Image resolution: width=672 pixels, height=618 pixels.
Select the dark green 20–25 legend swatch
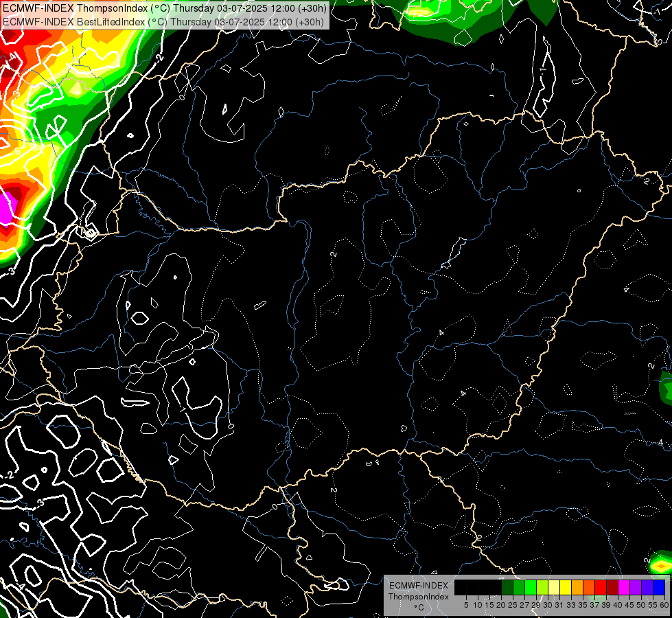pos(507,587)
